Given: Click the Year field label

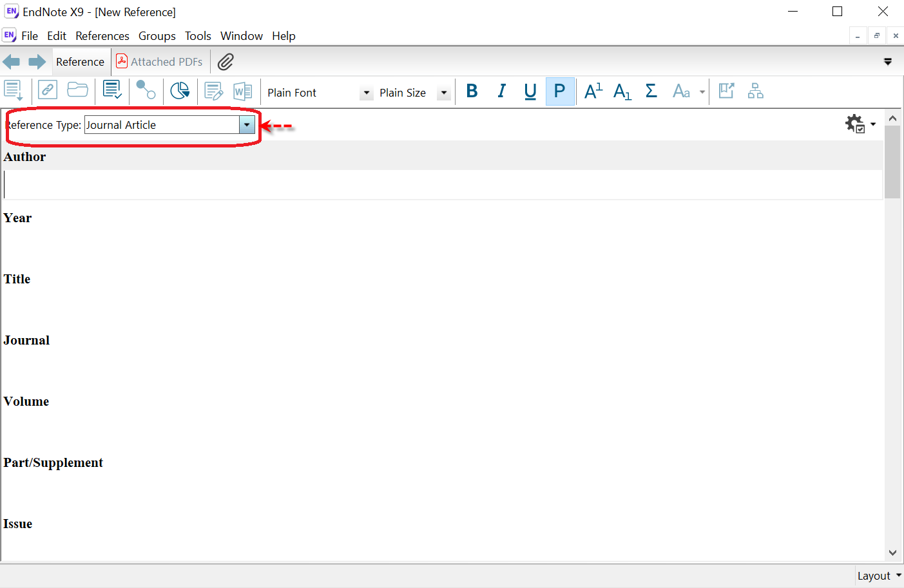Looking at the screenshot, I should (x=17, y=218).
